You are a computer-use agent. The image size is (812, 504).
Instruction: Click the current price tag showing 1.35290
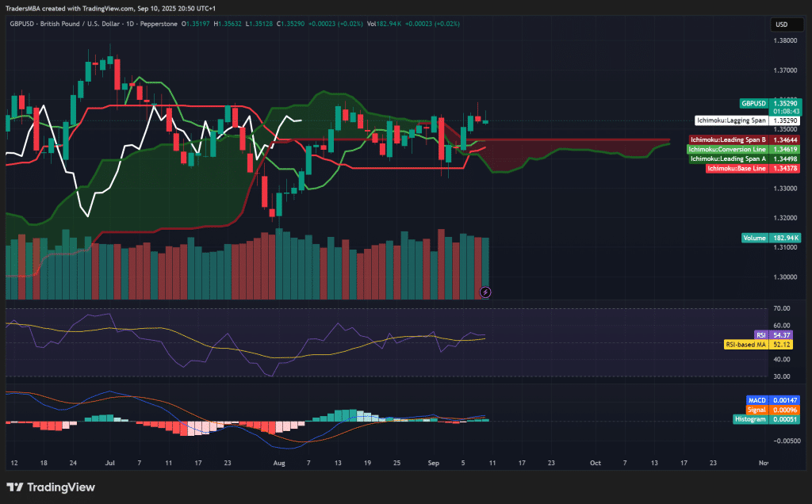pyautogui.click(x=784, y=103)
